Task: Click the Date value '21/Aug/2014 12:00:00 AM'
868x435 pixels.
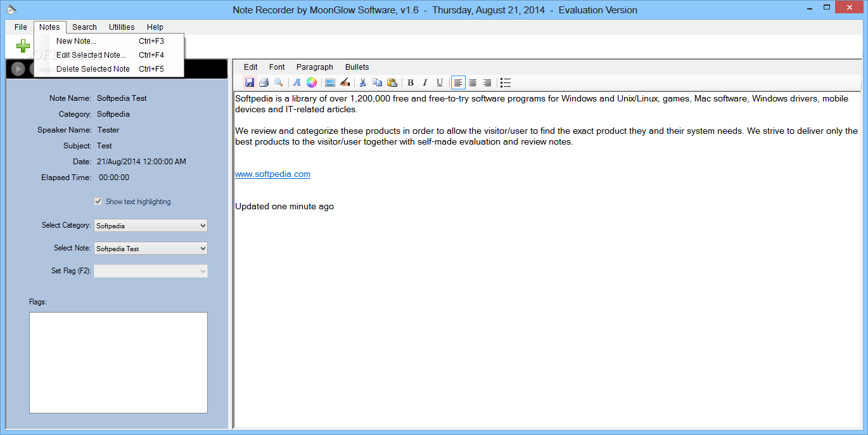Action: (x=141, y=162)
